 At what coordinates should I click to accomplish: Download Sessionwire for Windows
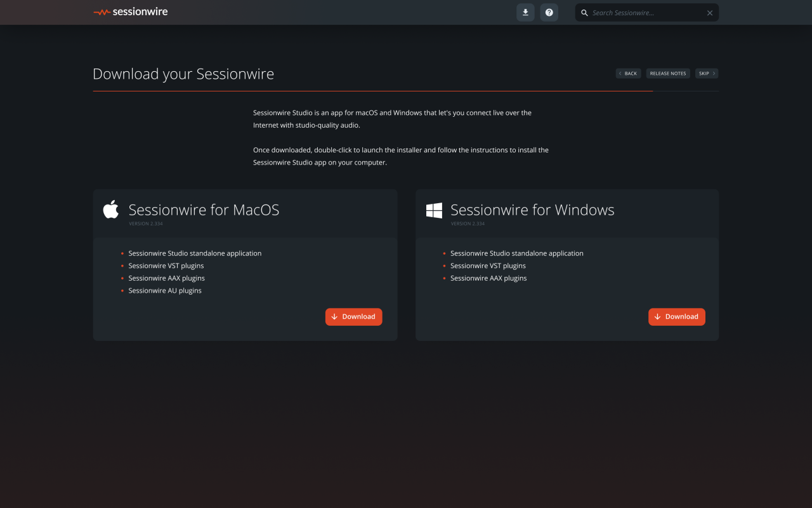pos(676,316)
